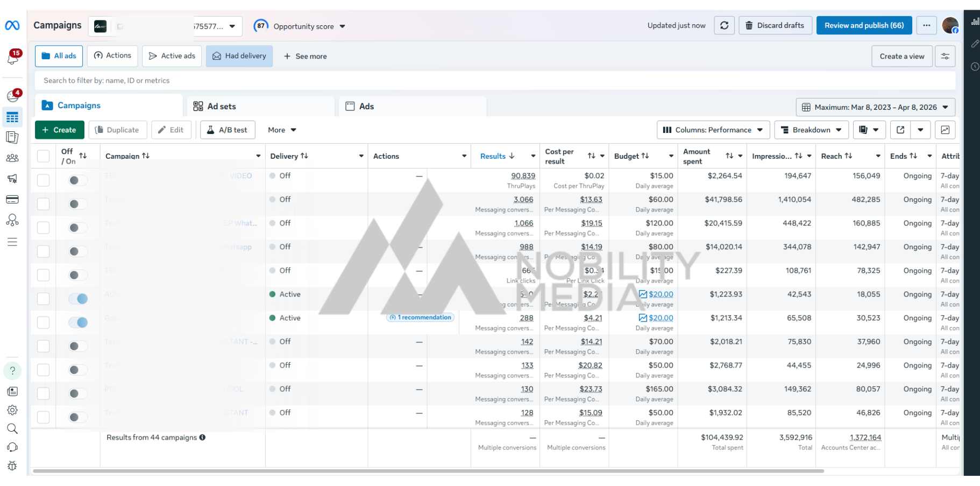Expand Opportunity score dropdown
980x486 pixels.
click(x=300, y=26)
